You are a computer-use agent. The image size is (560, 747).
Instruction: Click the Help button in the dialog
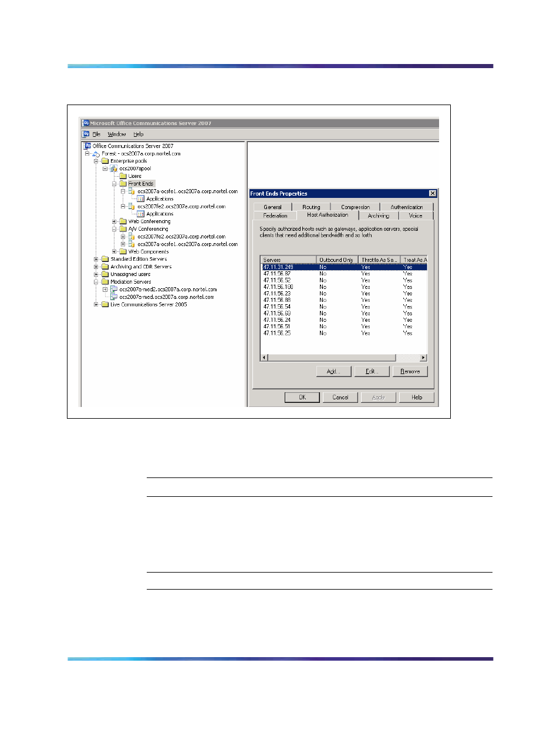pyautogui.click(x=417, y=398)
